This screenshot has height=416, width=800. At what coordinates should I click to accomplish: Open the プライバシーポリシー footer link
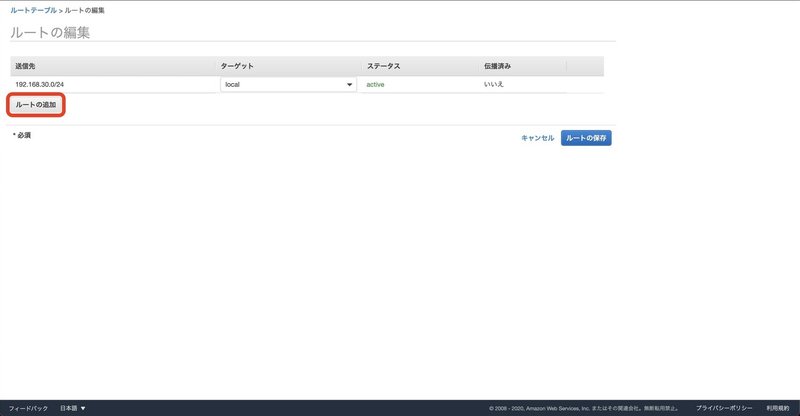tap(724, 408)
